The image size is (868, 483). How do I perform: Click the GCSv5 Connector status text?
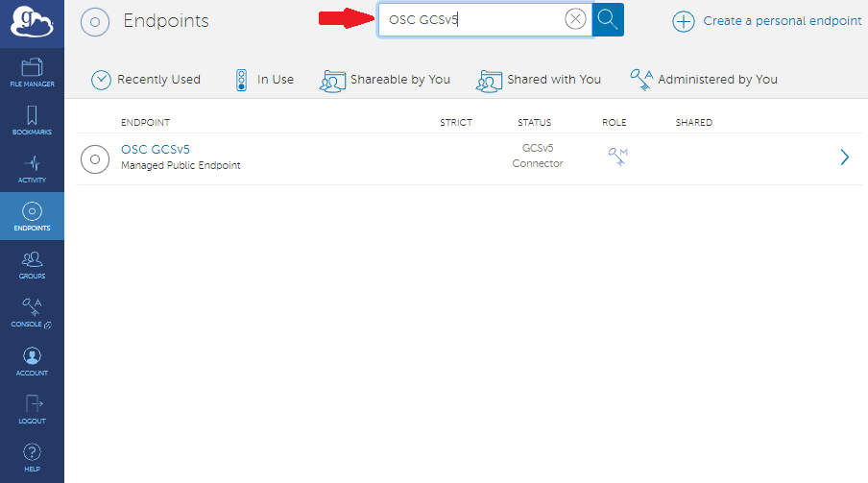pyautogui.click(x=538, y=156)
